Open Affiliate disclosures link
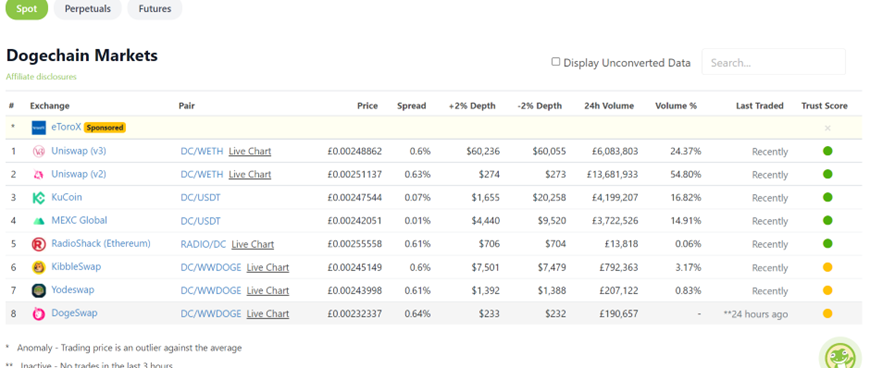 pyautogui.click(x=41, y=77)
